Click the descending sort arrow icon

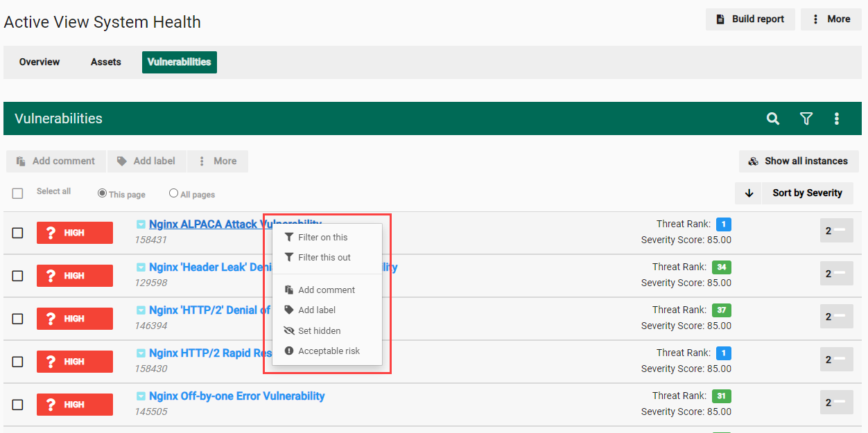(749, 193)
